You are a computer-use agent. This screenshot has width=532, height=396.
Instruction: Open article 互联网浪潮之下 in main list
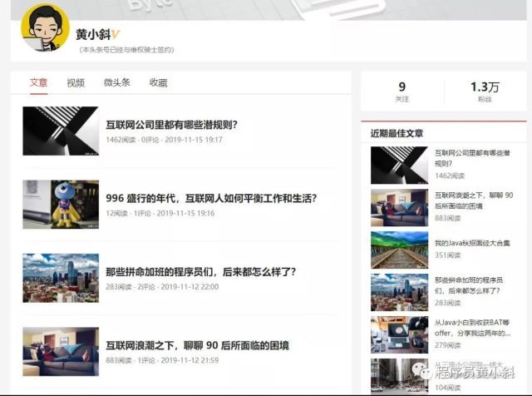point(198,346)
